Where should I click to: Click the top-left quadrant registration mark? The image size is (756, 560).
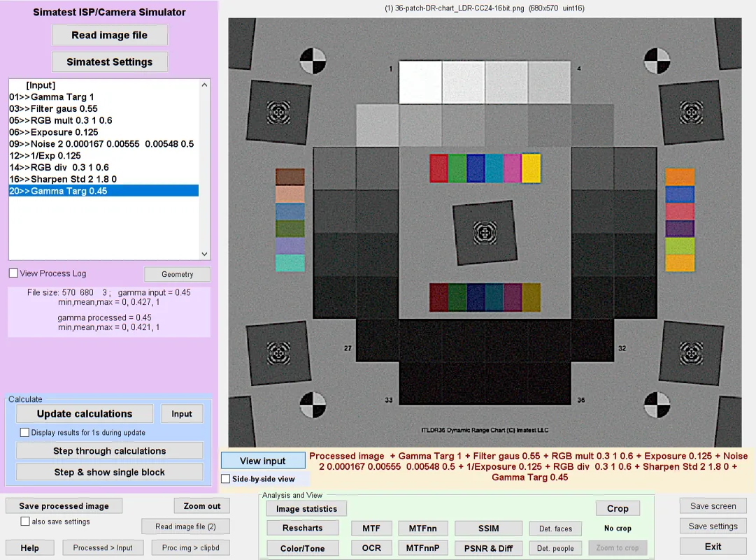click(x=313, y=62)
